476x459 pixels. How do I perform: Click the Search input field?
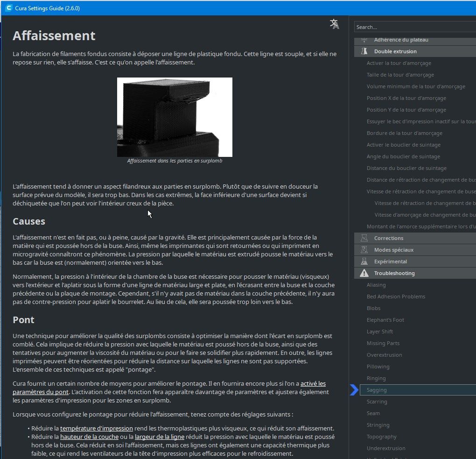pyautogui.click(x=415, y=27)
